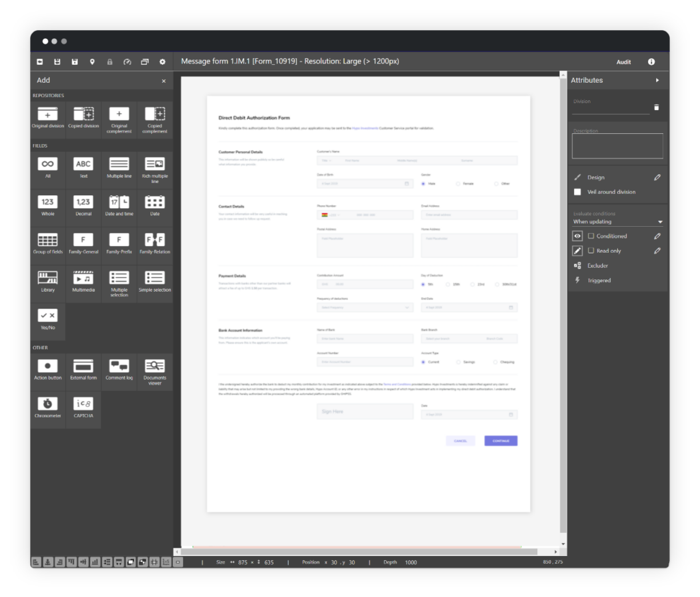Image resolution: width=700 pixels, height=597 pixels.
Task: Open the settings gear in the top toolbar
Action: (x=162, y=61)
